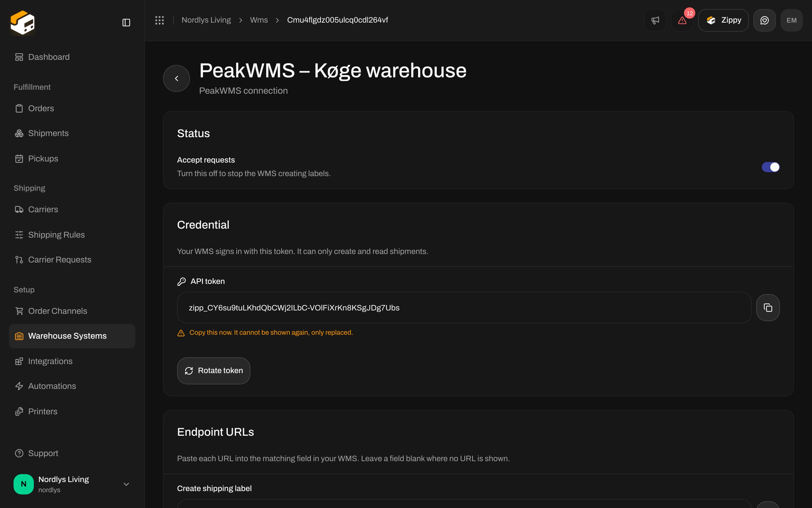This screenshot has height=508, width=812.
Task: Go back with the arrow button
Action: click(x=176, y=78)
